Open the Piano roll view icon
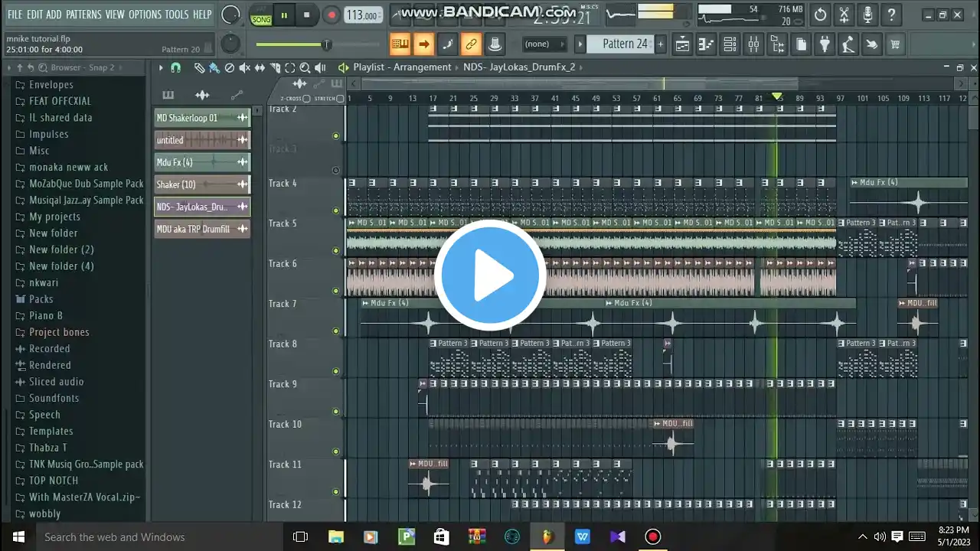The image size is (980, 551). coord(706,44)
